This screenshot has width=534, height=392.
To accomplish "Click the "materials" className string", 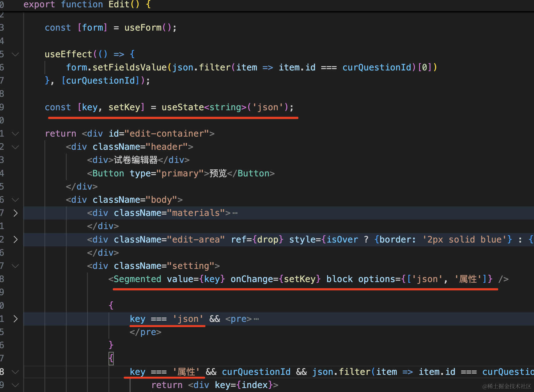I will [196, 213].
